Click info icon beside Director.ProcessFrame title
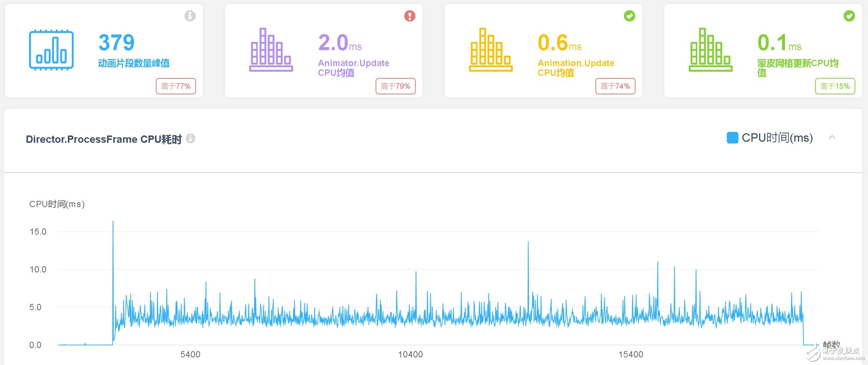This screenshot has height=365, width=868. click(191, 138)
